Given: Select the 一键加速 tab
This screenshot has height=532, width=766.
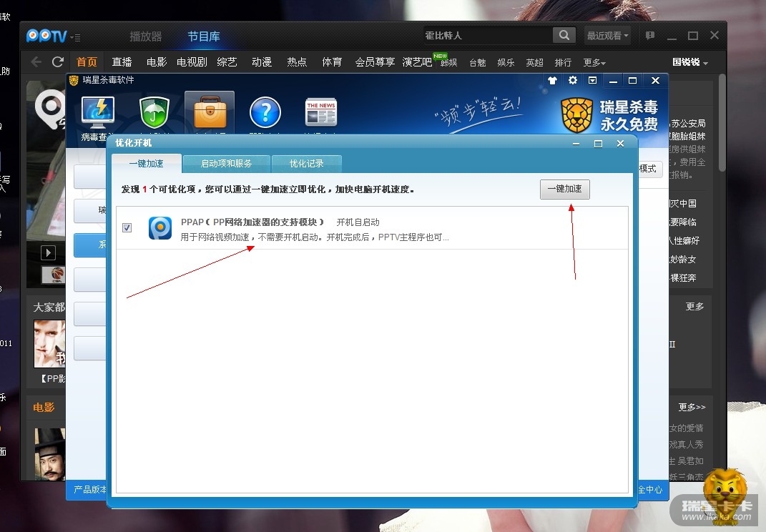Looking at the screenshot, I should (x=147, y=164).
